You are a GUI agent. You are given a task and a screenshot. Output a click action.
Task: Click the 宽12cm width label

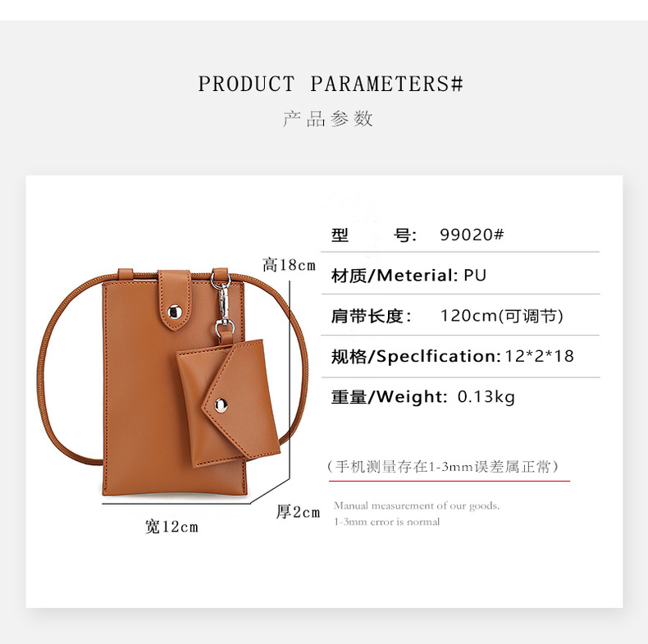point(171,527)
